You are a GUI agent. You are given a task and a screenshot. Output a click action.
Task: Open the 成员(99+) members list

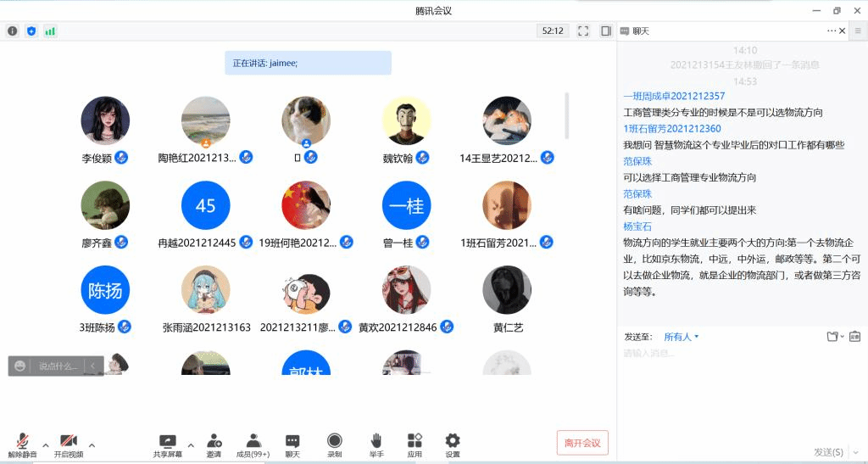pos(253,441)
